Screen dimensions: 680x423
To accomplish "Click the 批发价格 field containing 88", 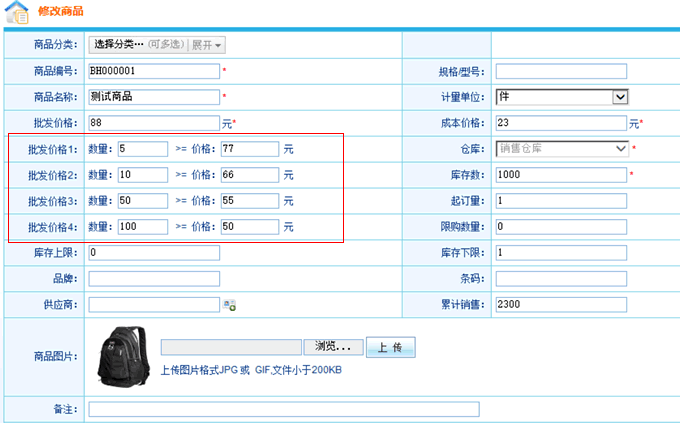I will point(154,123).
